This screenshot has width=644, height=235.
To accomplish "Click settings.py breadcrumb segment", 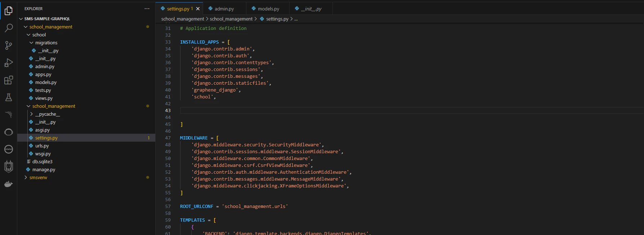I will click(277, 19).
